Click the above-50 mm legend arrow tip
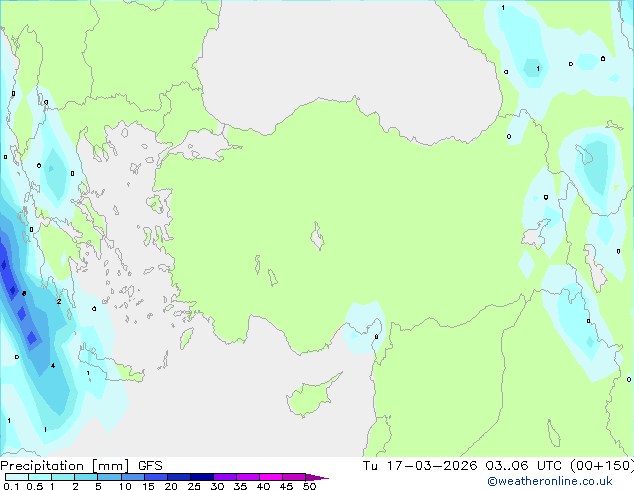 (x=317, y=477)
